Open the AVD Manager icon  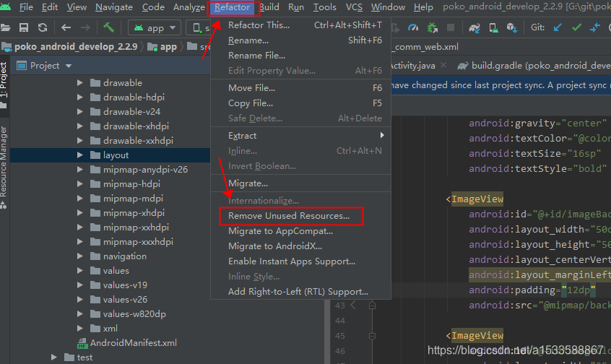coord(493,27)
